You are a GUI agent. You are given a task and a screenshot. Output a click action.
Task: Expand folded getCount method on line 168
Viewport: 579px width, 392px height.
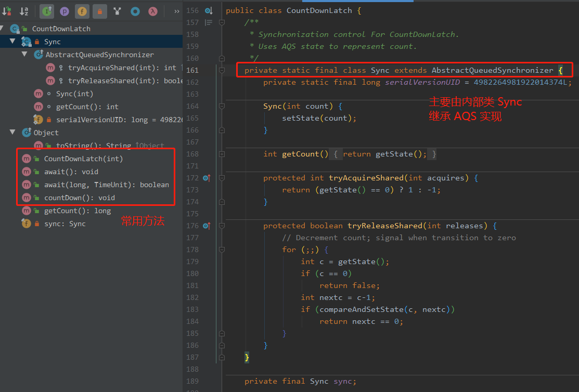(222, 154)
